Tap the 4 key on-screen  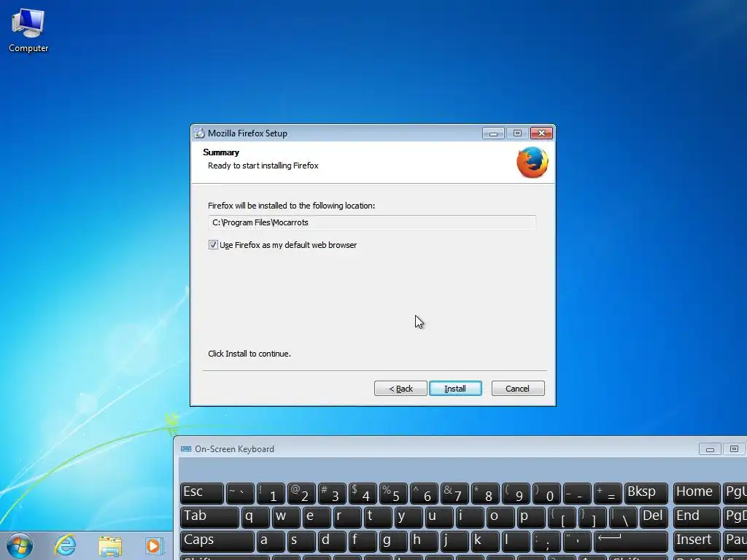pyautogui.click(x=363, y=494)
